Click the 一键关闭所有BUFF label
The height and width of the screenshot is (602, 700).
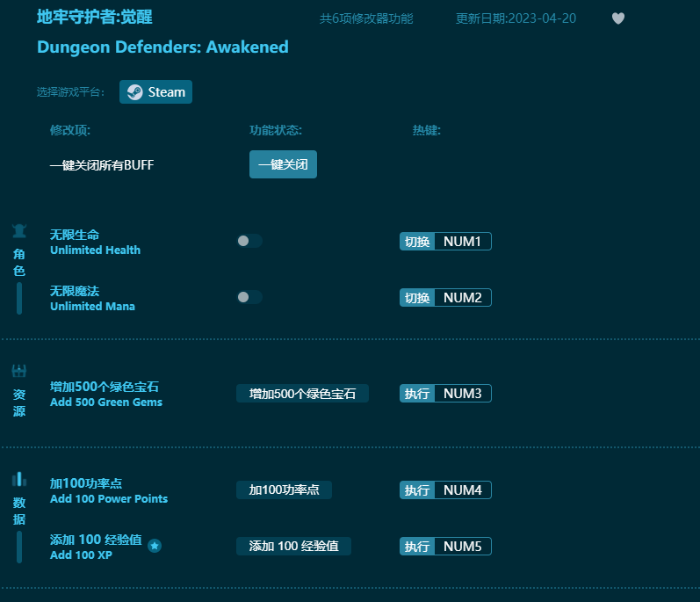click(102, 165)
